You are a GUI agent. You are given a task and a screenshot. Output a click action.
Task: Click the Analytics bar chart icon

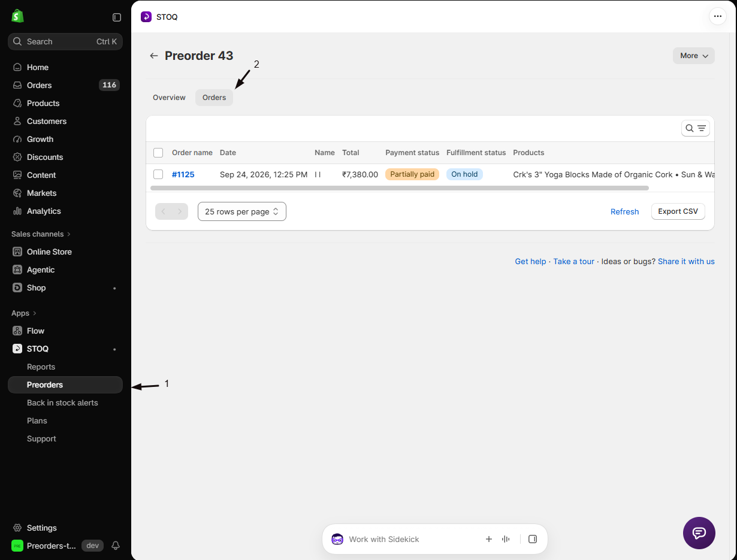[x=17, y=211]
